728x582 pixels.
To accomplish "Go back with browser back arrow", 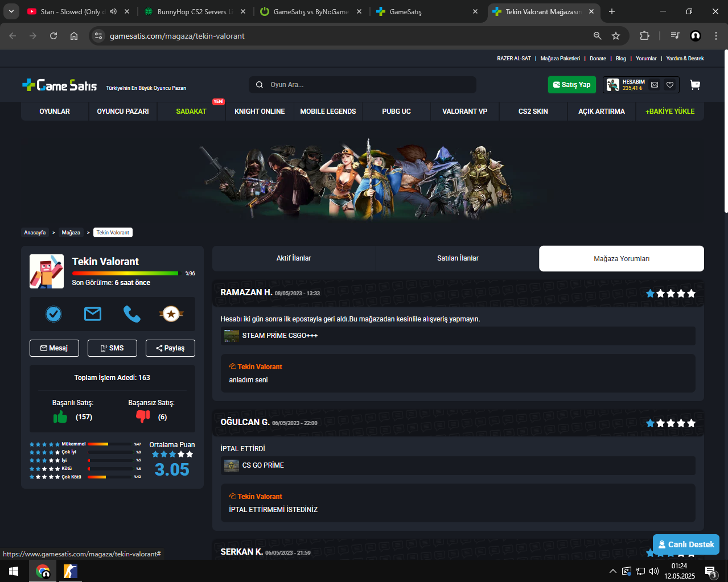I will click(x=13, y=36).
